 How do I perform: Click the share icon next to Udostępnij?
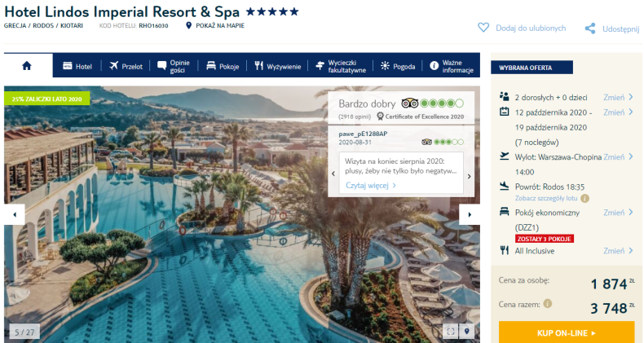click(x=590, y=29)
